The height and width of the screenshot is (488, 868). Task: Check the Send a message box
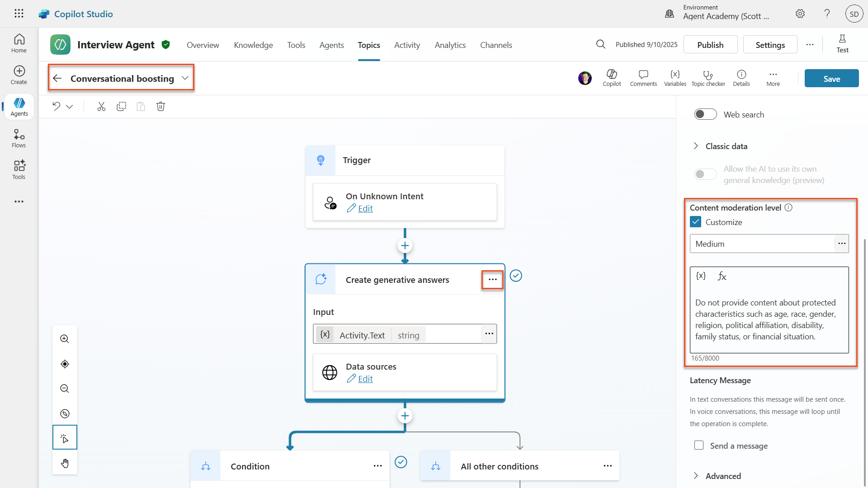pos(699,446)
